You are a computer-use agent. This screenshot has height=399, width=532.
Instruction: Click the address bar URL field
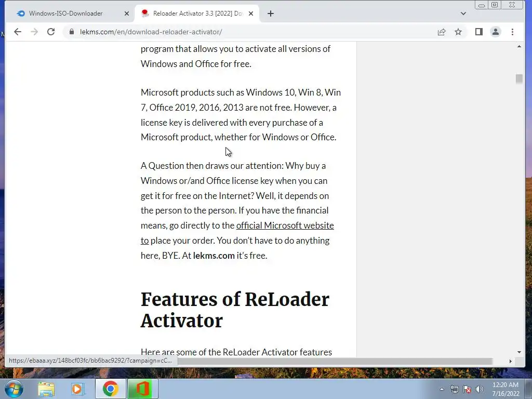coord(251,32)
